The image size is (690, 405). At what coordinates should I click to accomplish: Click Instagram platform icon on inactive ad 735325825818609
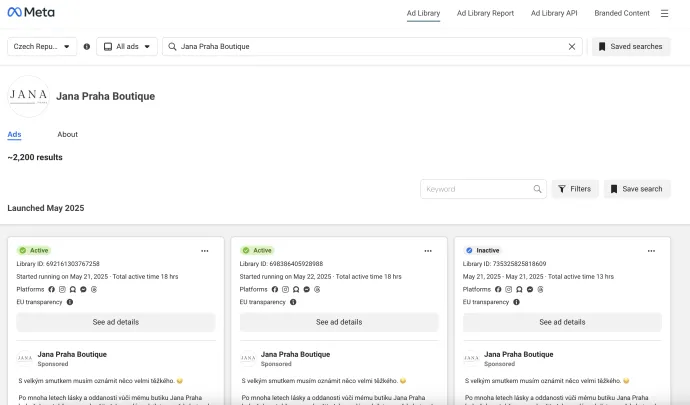pos(509,289)
